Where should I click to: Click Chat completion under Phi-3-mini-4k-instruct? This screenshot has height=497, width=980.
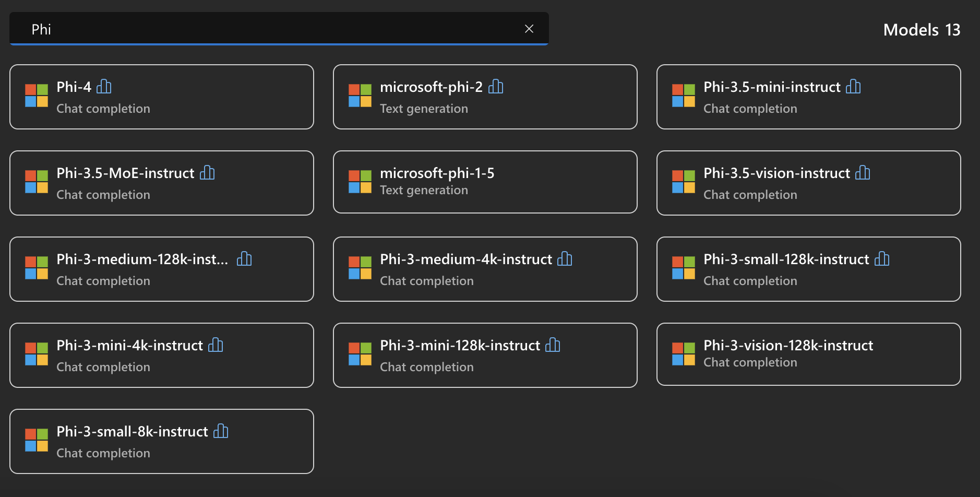tap(103, 367)
